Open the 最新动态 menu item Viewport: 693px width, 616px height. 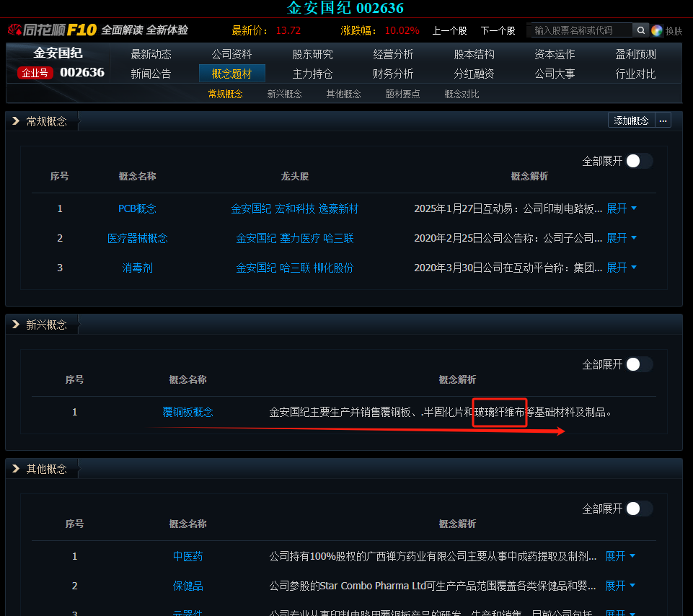pyautogui.click(x=151, y=54)
